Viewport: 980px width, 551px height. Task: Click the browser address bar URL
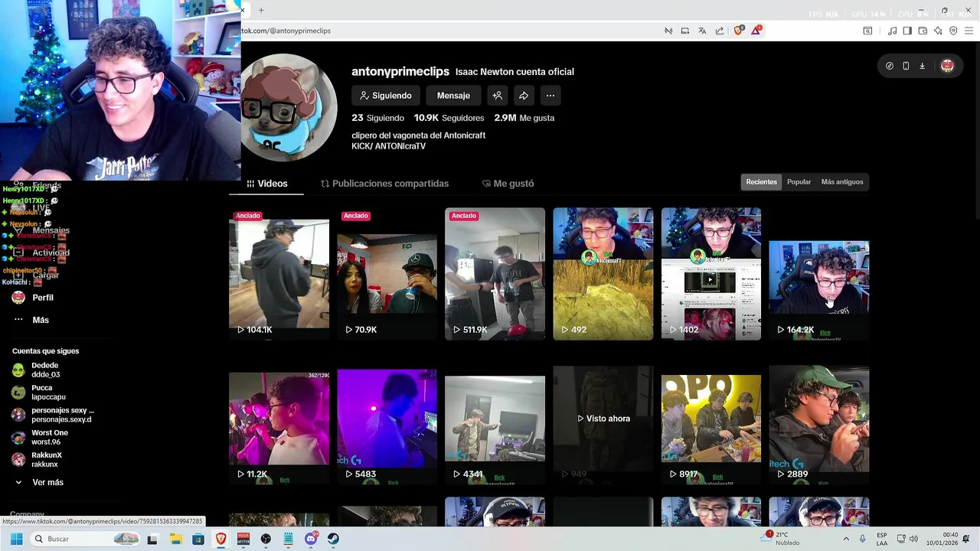286,31
